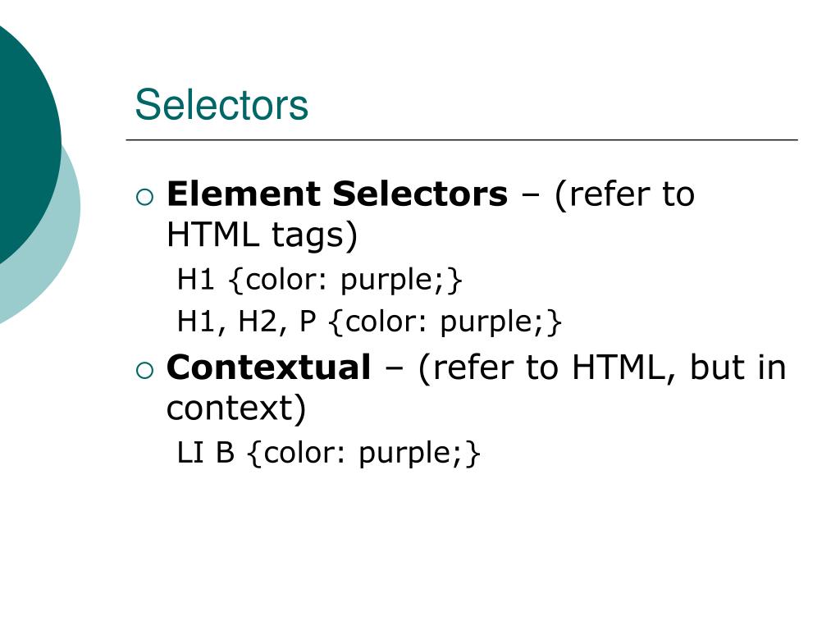Click the bold Element Selectors text

pyautogui.click(x=337, y=194)
